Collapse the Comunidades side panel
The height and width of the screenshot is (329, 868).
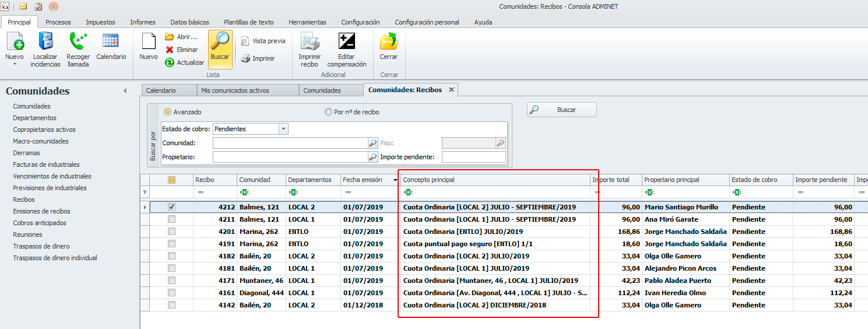pos(125,91)
